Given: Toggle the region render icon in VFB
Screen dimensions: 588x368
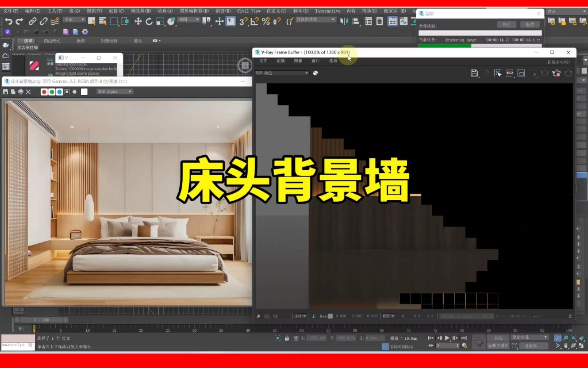Looking at the screenshot, I should pos(521,73).
